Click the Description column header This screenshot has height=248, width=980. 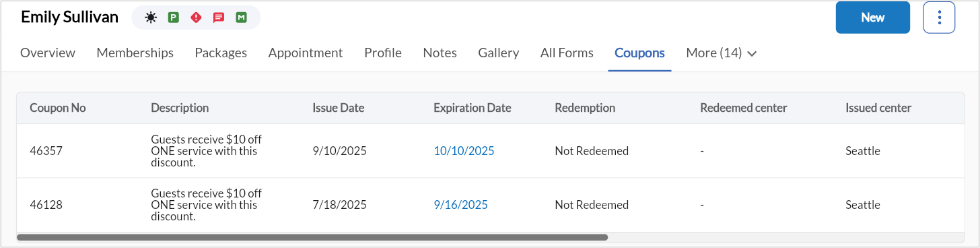(x=180, y=108)
